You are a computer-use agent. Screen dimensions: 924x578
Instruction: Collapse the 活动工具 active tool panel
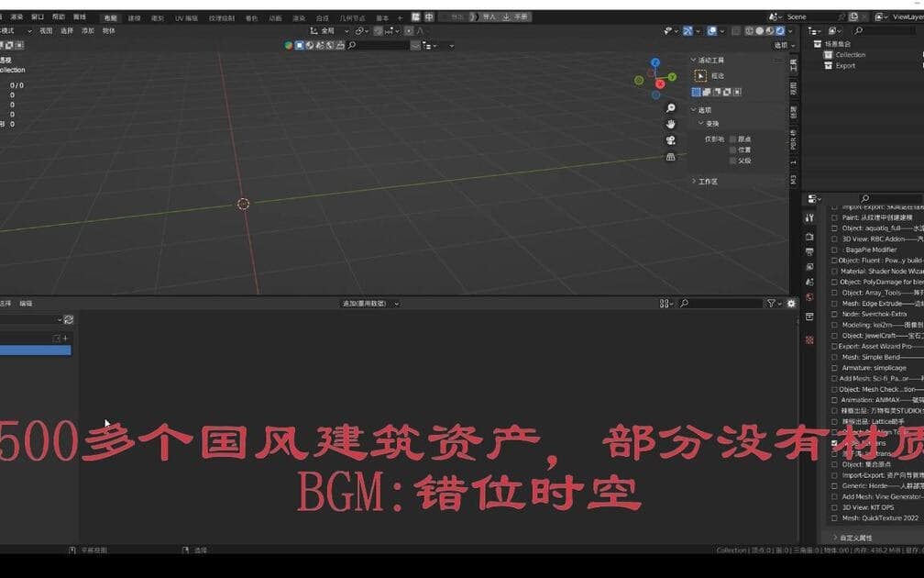694,61
